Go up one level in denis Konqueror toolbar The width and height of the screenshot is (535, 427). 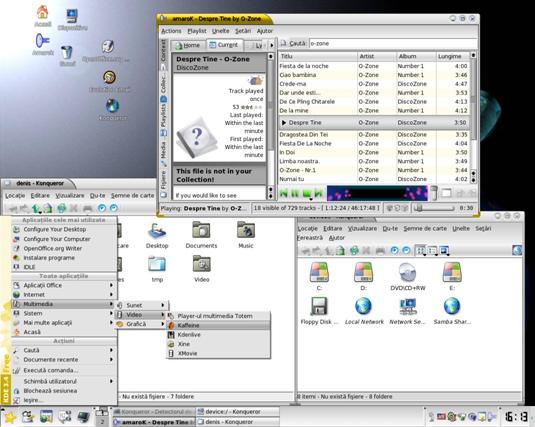(x=36, y=208)
